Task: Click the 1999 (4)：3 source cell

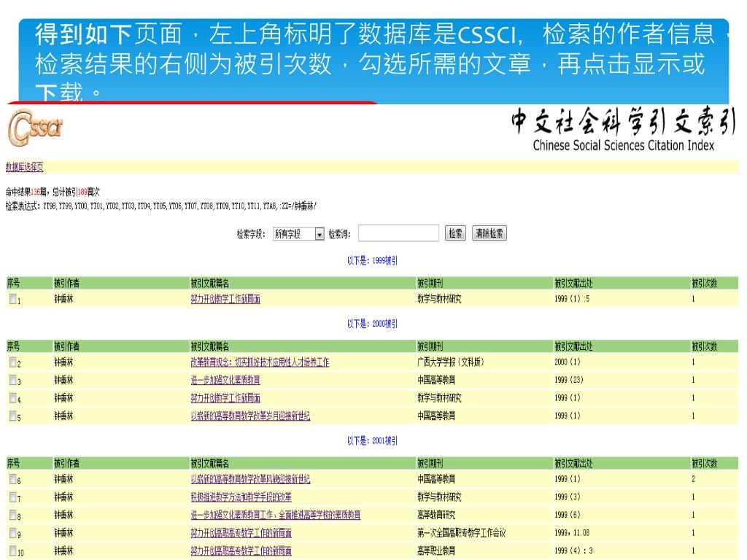Action: pos(573,551)
